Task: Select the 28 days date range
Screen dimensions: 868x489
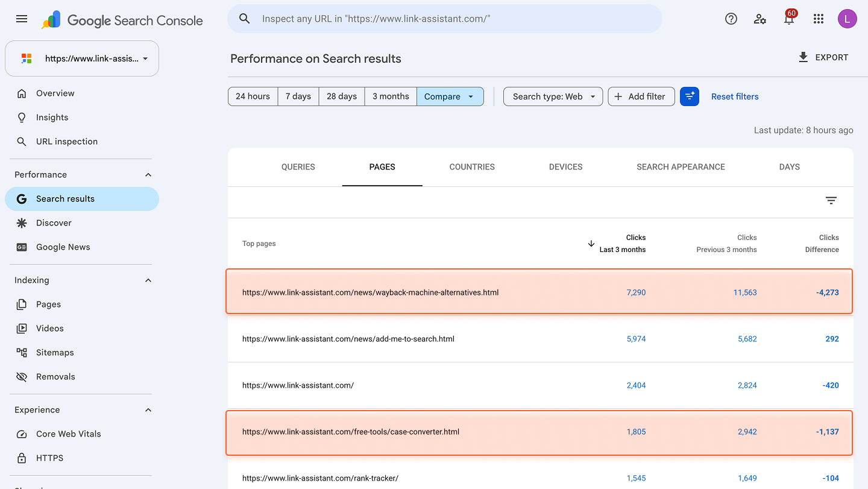Action: click(x=342, y=96)
